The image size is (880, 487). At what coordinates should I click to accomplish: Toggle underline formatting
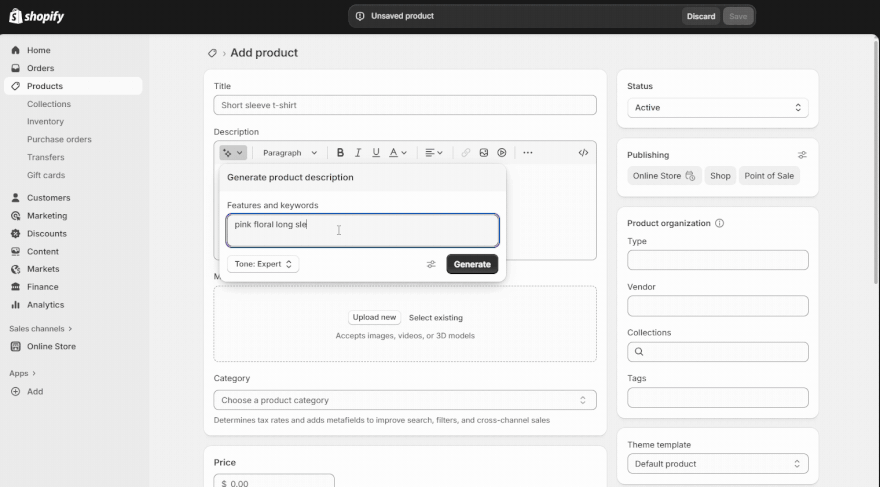[376, 153]
